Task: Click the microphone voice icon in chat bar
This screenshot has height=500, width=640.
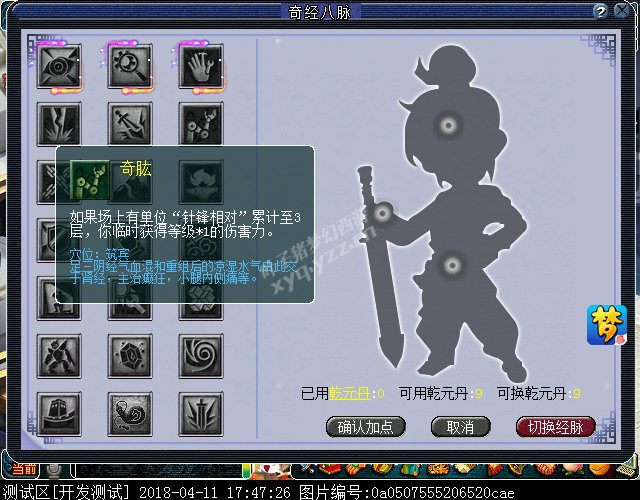Action: pos(53,471)
